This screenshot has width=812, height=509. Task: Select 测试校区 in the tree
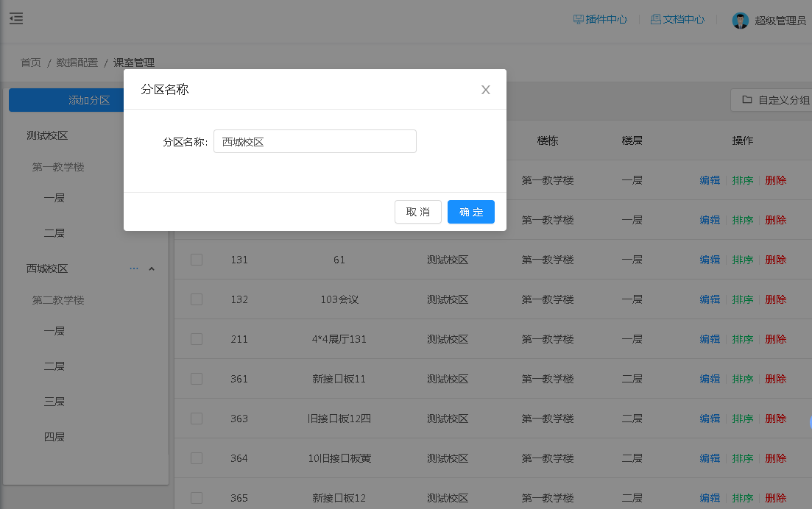(47, 135)
